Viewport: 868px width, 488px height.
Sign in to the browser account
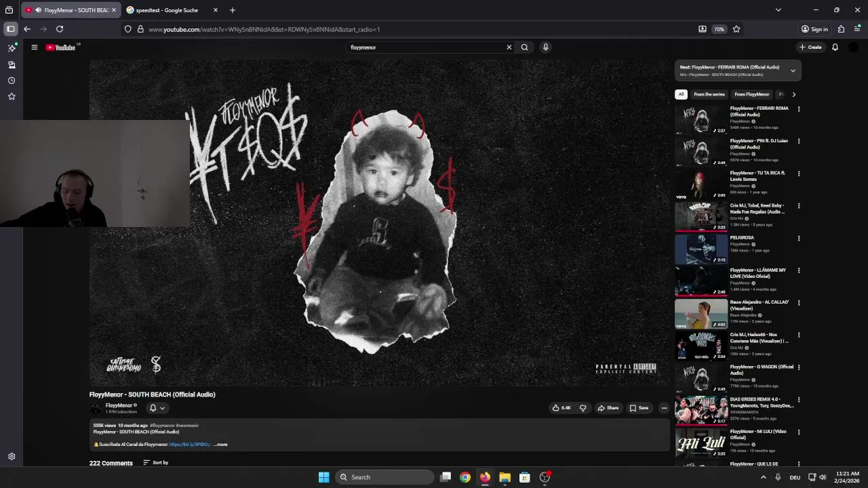pyautogui.click(x=814, y=29)
